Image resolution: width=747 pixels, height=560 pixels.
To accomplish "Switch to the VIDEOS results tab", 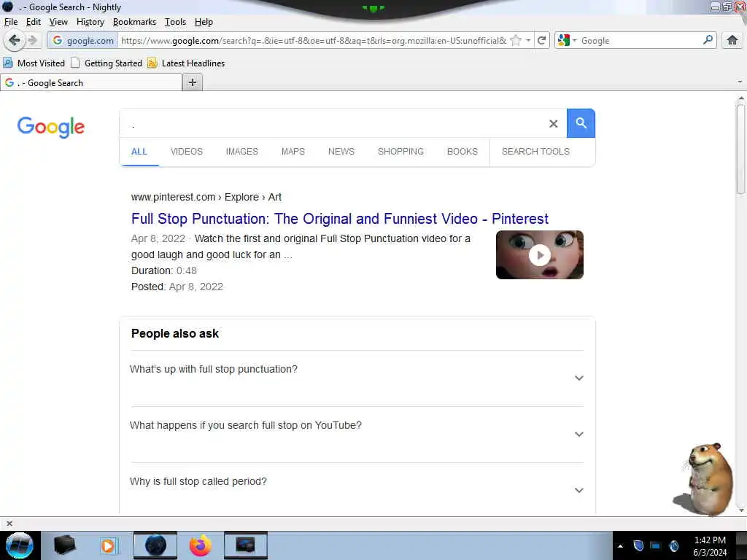I will 187,152.
